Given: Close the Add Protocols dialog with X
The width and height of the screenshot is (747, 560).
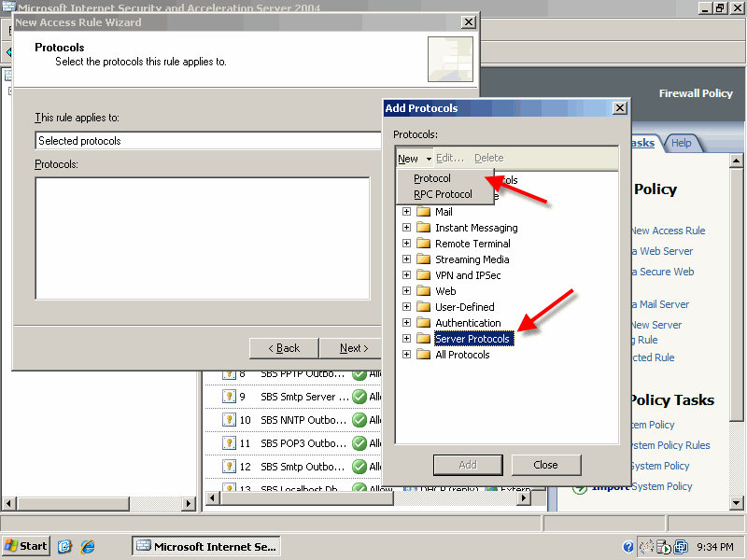Looking at the screenshot, I should 619,108.
